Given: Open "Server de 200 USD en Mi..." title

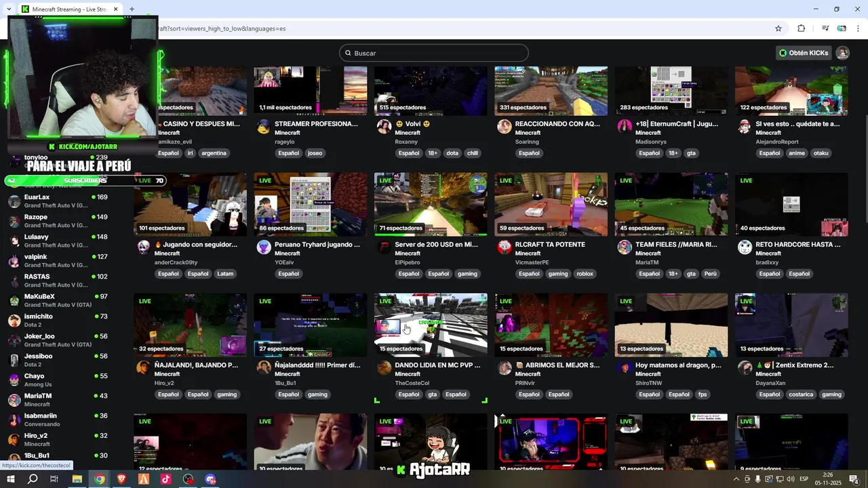Looking at the screenshot, I should coord(436,245).
